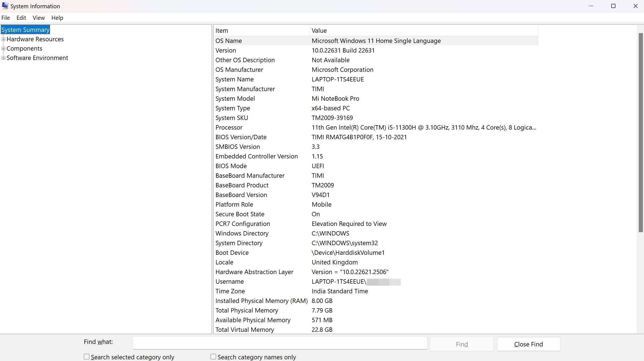Expand the Hardware Resources tree node
Viewport: 644px width, 361px height.
3,39
